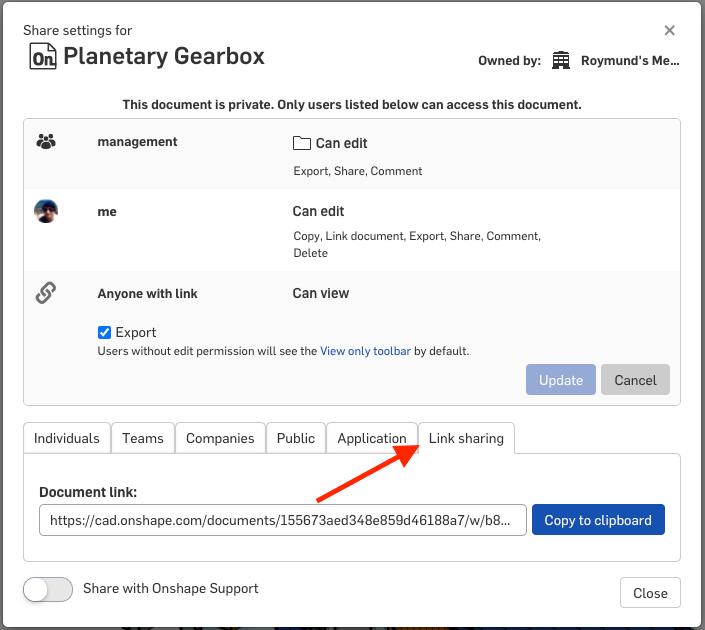This screenshot has width=705, height=630.
Task: Select the Public tab
Action: coord(296,438)
